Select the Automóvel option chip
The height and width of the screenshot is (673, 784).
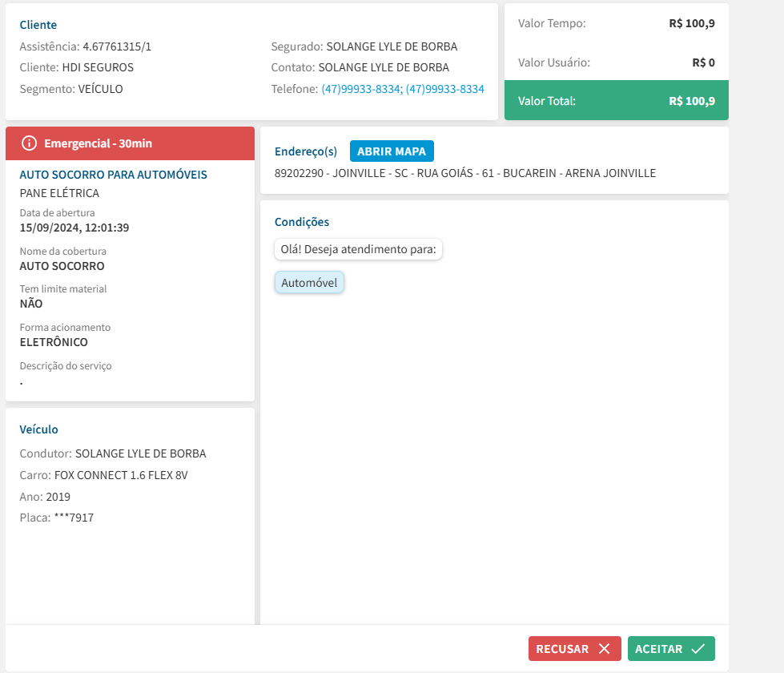click(x=309, y=283)
